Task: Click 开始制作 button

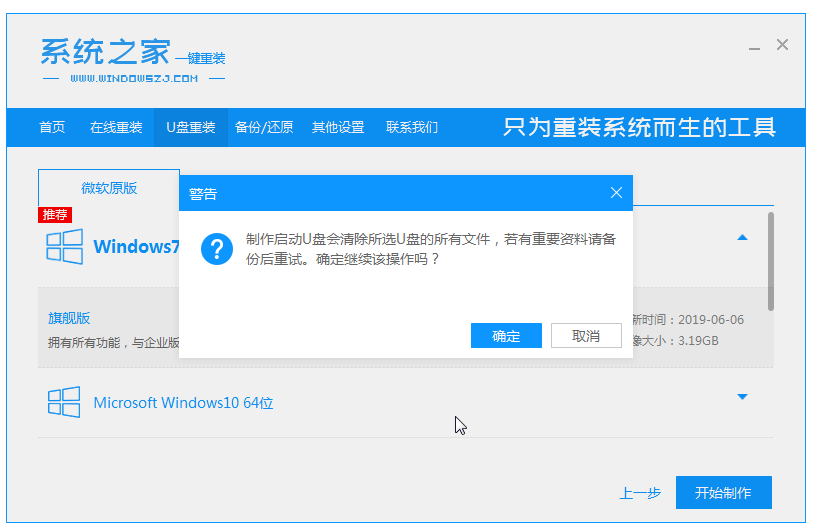Action: click(x=724, y=492)
